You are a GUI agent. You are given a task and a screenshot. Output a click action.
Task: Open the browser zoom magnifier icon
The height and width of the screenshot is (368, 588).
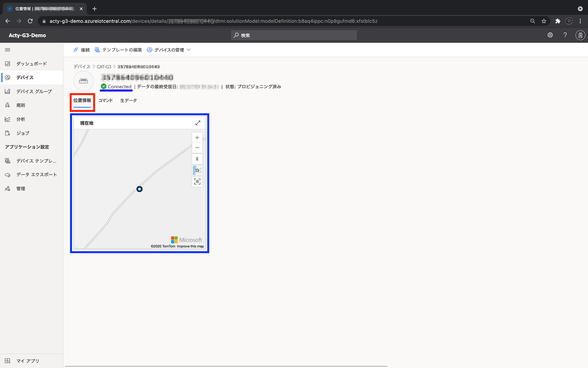coord(532,21)
